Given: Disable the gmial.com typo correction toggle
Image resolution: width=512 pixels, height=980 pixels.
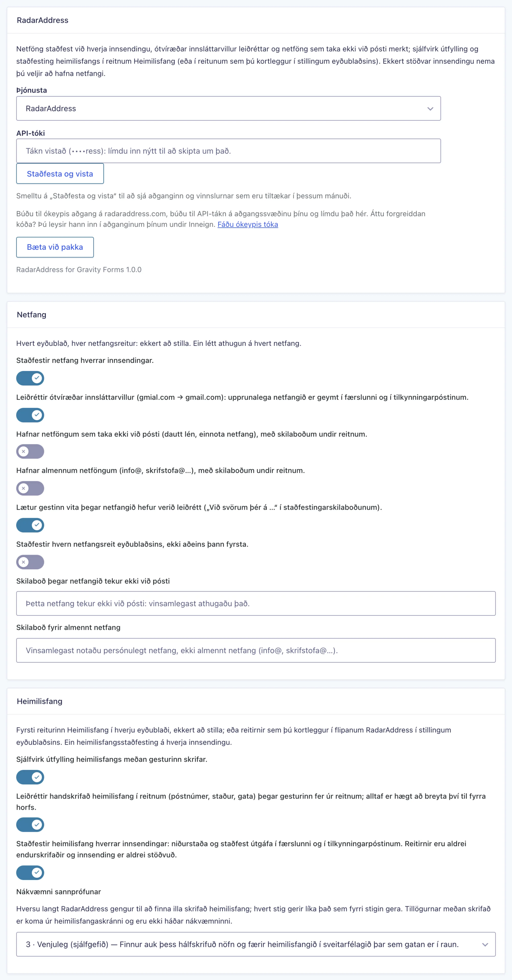Looking at the screenshot, I should click(x=30, y=415).
